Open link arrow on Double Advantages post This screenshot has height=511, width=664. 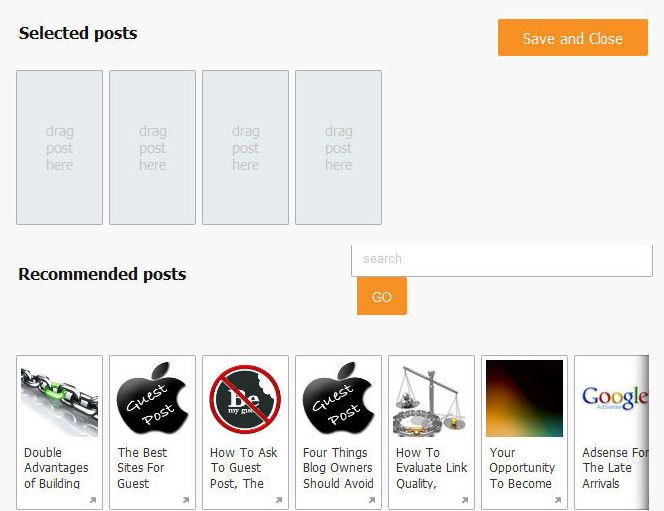click(x=93, y=500)
